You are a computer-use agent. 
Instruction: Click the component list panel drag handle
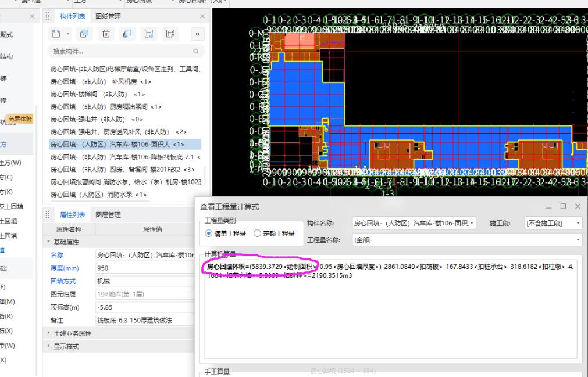point(48,16)
